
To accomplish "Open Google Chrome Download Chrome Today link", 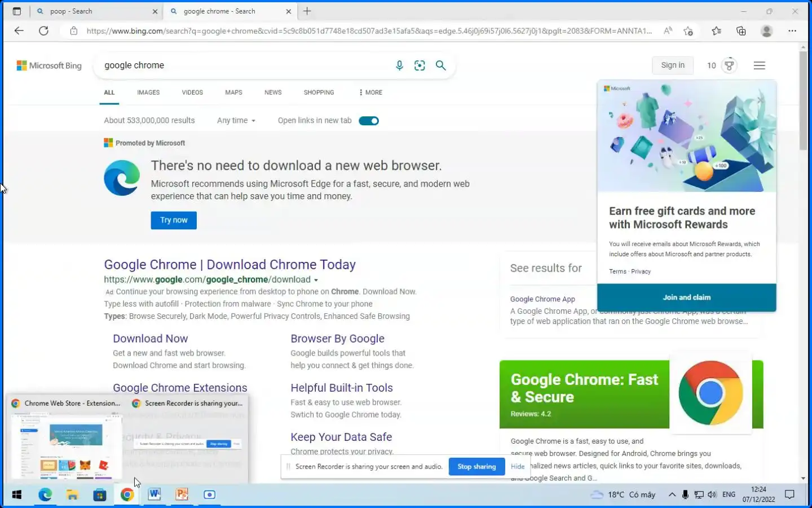I will tap(230, 265).
